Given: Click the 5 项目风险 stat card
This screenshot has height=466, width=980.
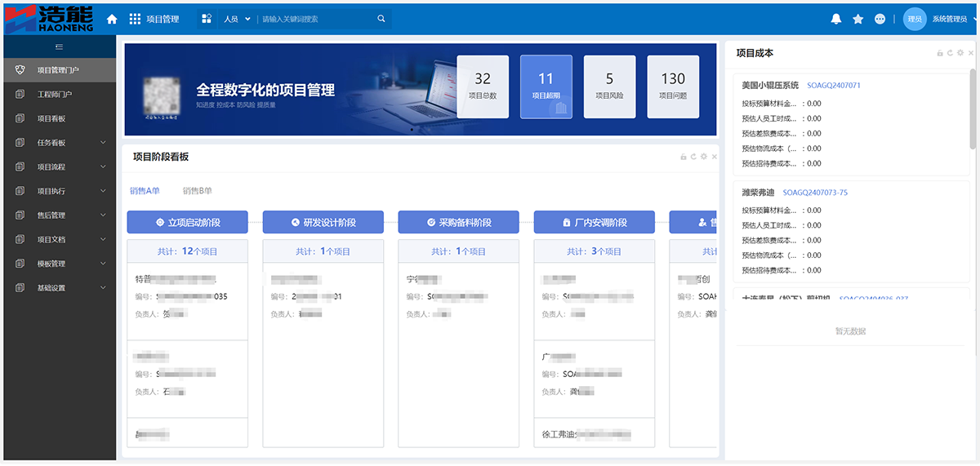Looking at the screenshot, I should coord(609,87).
